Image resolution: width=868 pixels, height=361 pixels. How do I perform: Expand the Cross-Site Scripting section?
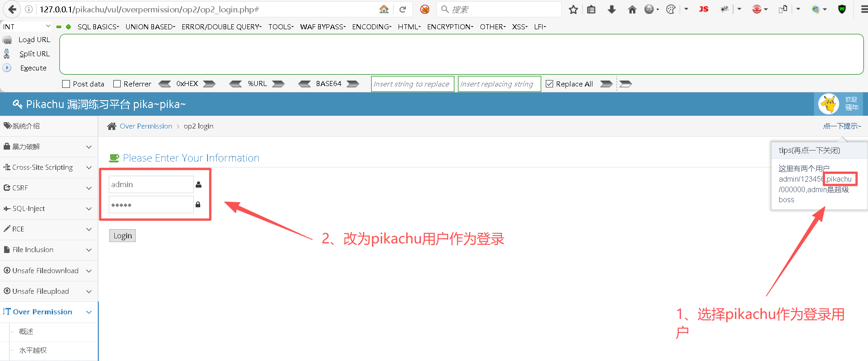click(x=49, y=167)
